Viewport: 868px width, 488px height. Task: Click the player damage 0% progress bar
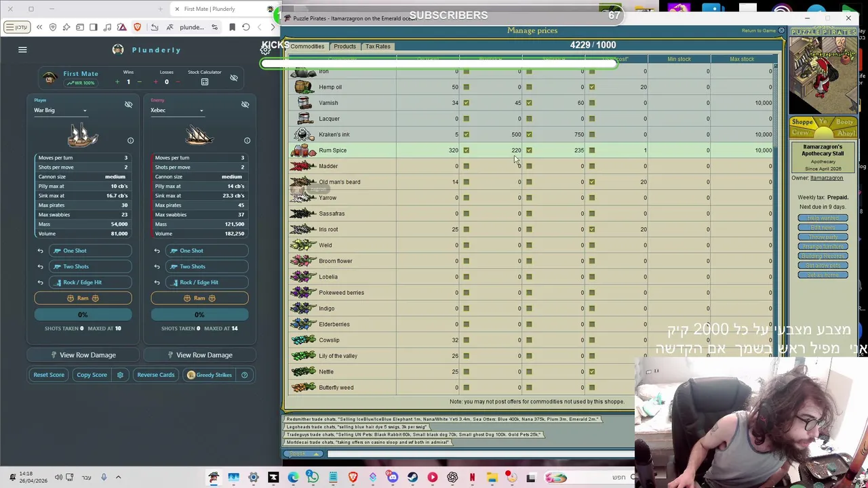click(x=83, y=314)
